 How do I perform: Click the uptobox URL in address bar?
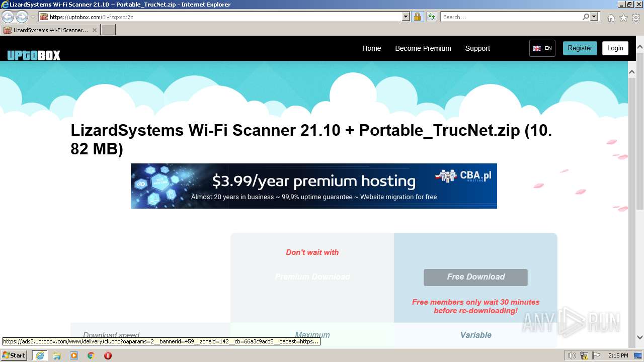92,17
